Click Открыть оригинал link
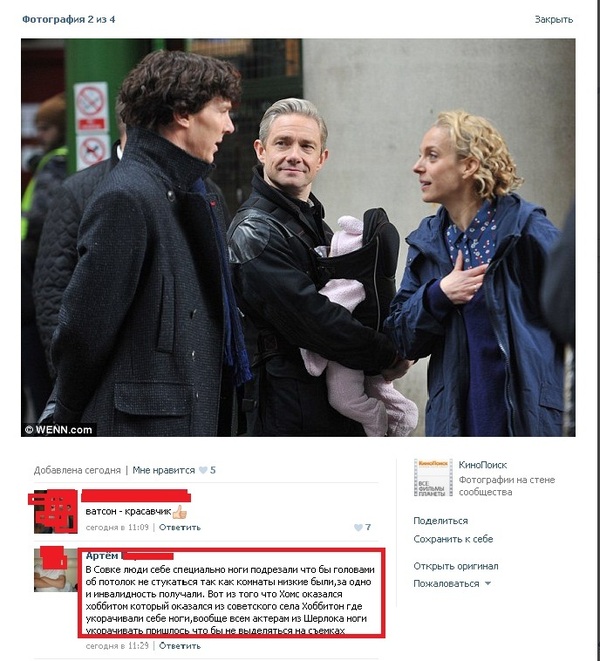This screenshot has width=600, height=661. pos(456,566)
